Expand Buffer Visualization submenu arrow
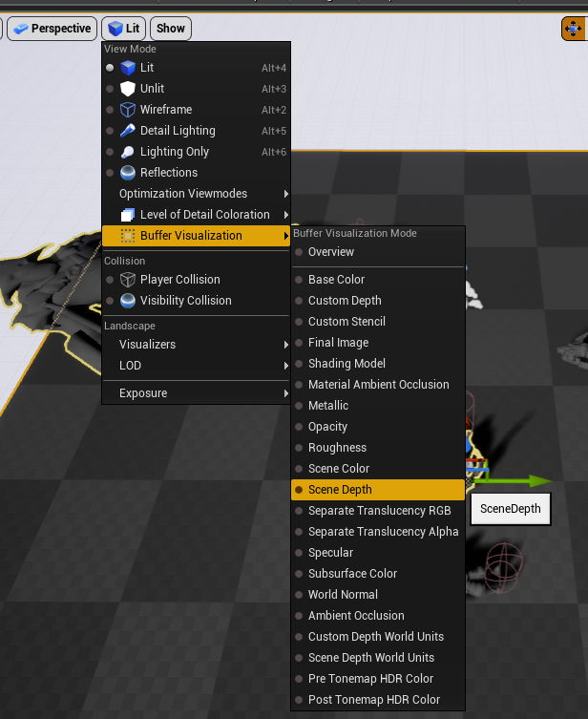This screenshot has width=588, height=719. point(286,236)
